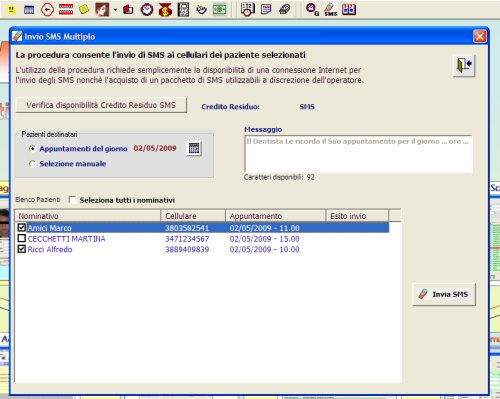
Task: Click the red striped list toolbar icon
Action: [66, 9]
